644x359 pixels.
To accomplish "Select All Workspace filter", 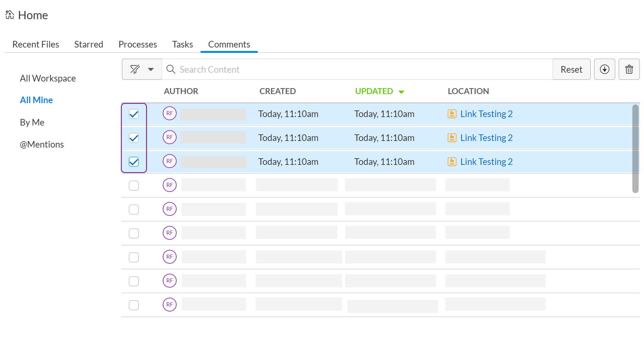I will pos(48,78).
